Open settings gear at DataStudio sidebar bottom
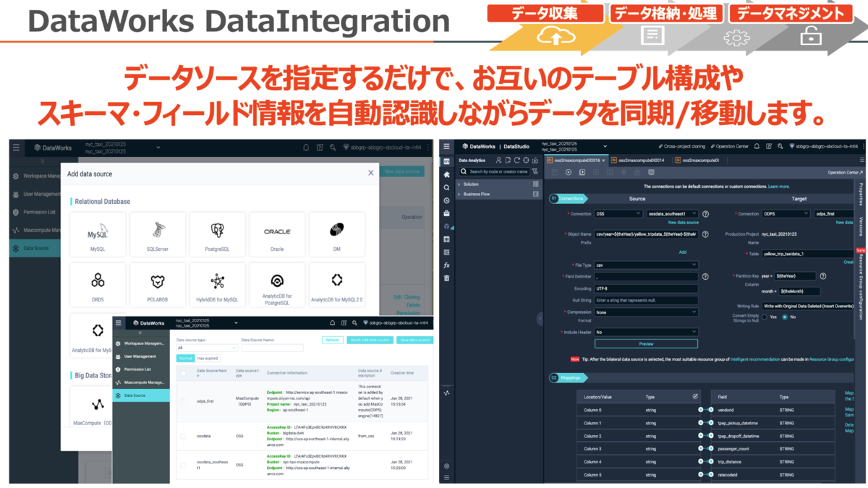Viewport: 868px width, 488px height. tap(446, 466)
